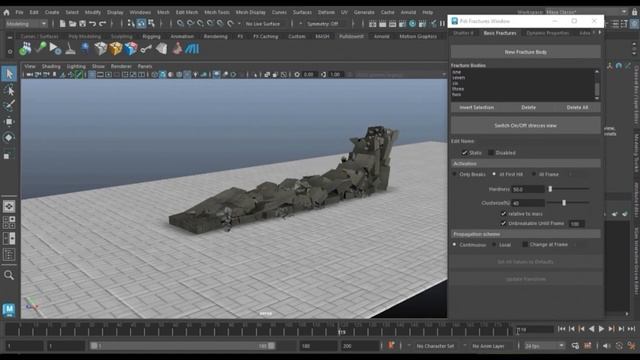Image resolution: width=640 pixels, height=360 pixels.
Task: Click the Clustersize slider handle
Action: [x=564, y=202]
